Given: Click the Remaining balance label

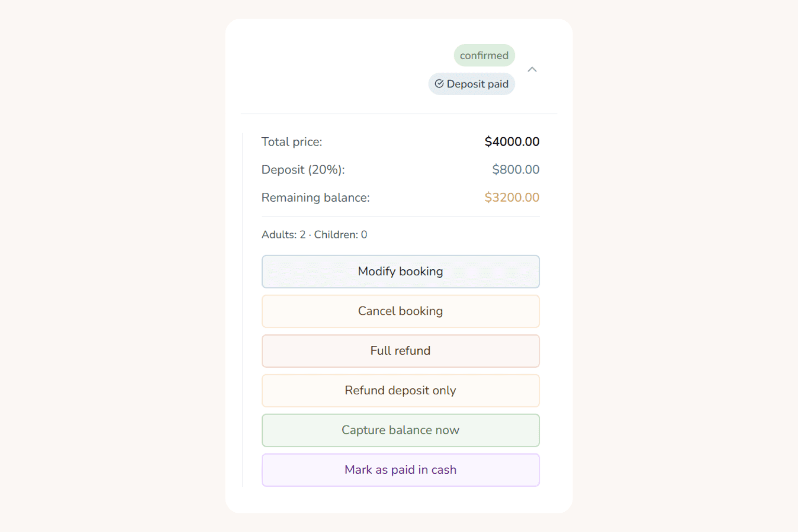Looking at the screenshot, I should [x=315, y=198].
